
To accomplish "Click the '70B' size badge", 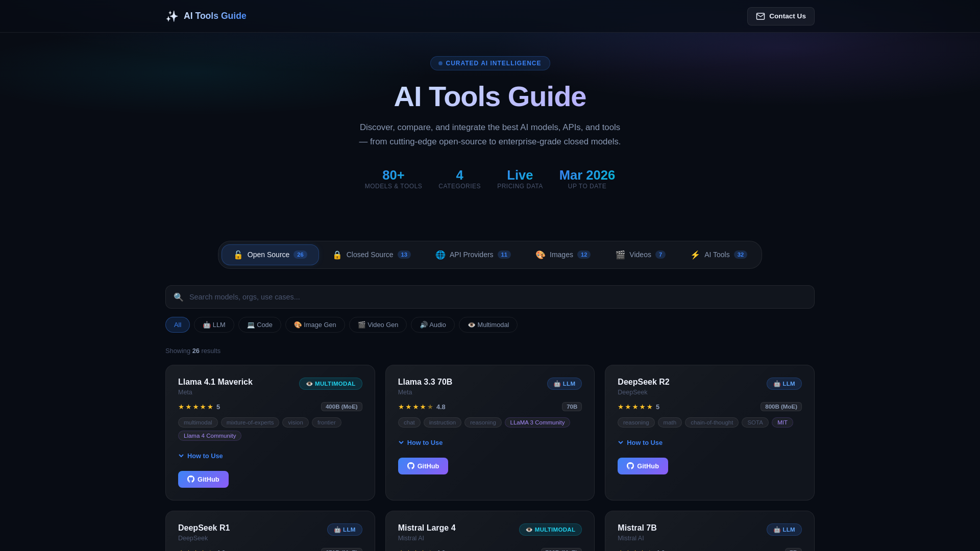I will point(572,407).
